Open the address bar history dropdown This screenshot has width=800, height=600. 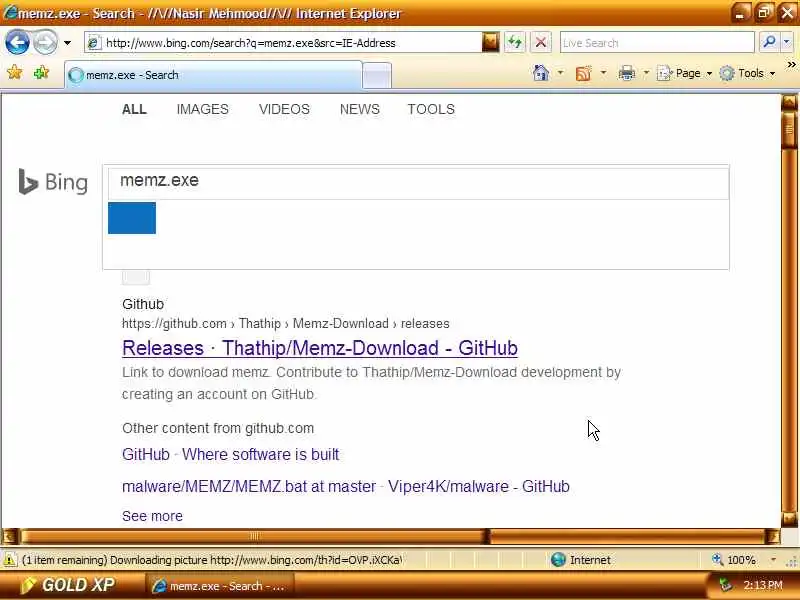point(490,42)
